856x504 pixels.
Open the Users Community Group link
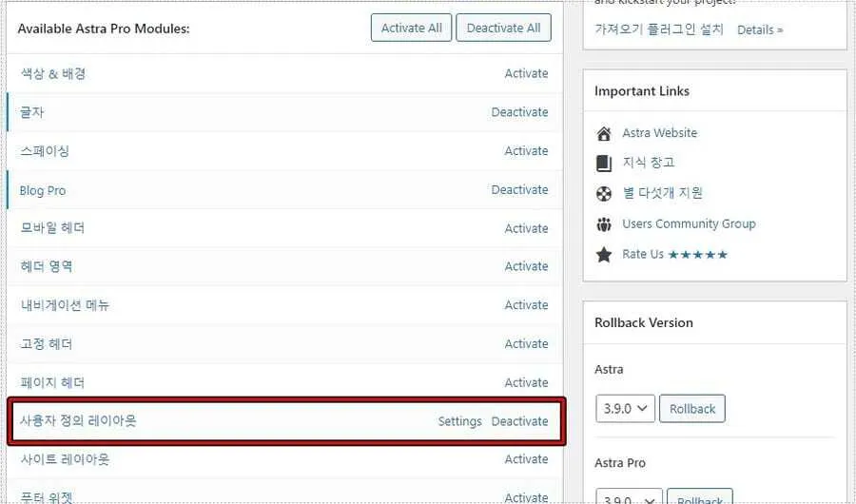tap(689, 223)
